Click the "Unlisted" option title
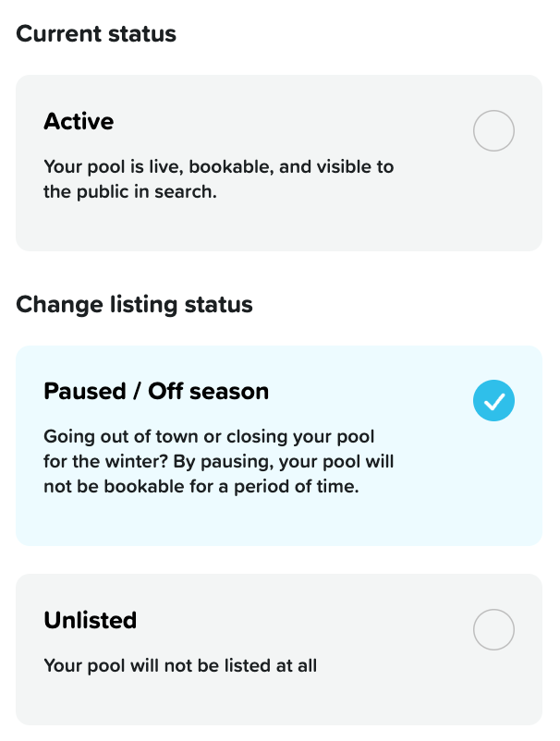This screenshot has width=560, height=741. pyautogui.click(x=90, y=620)
